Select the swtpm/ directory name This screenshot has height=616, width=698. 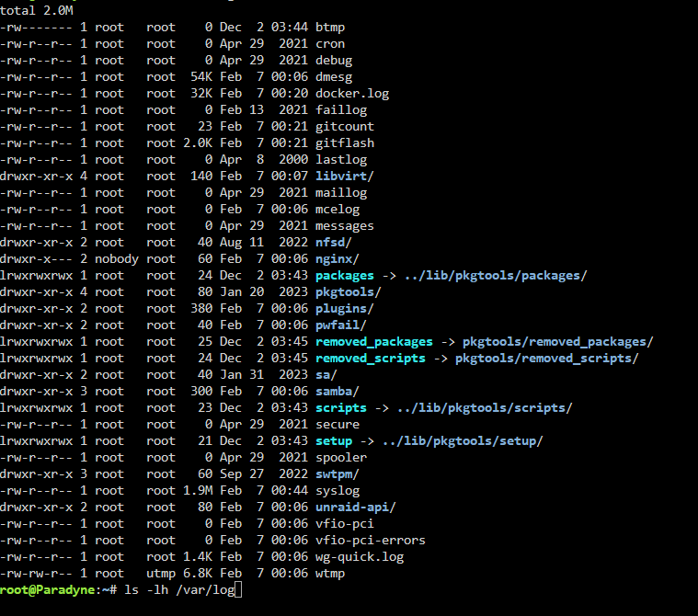point(338,474)
